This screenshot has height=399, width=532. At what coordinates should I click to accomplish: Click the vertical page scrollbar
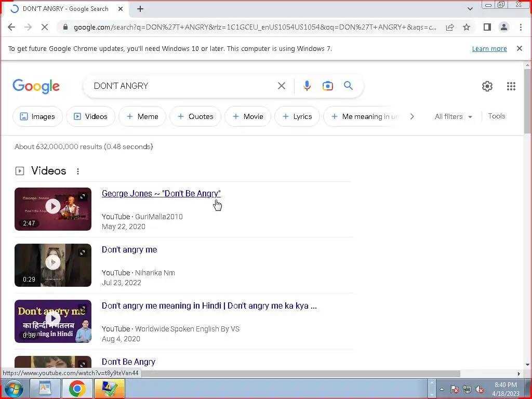tap(527, 102)
